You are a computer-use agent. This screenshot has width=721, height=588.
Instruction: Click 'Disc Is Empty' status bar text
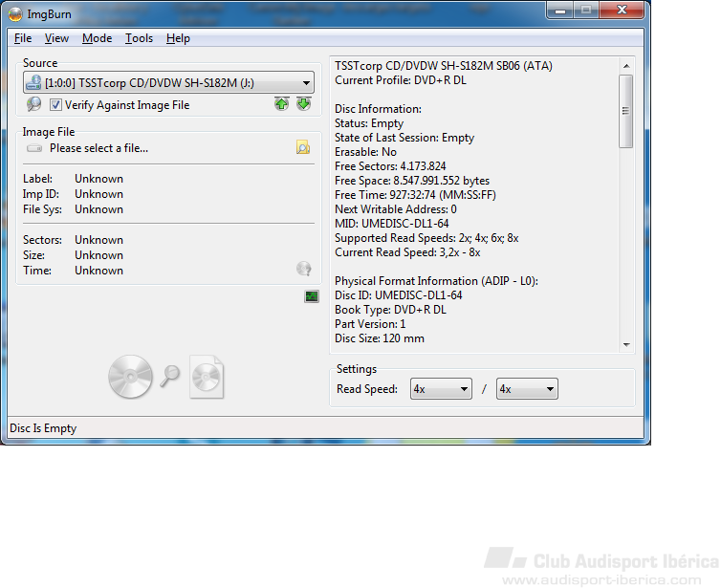point(43,428)
